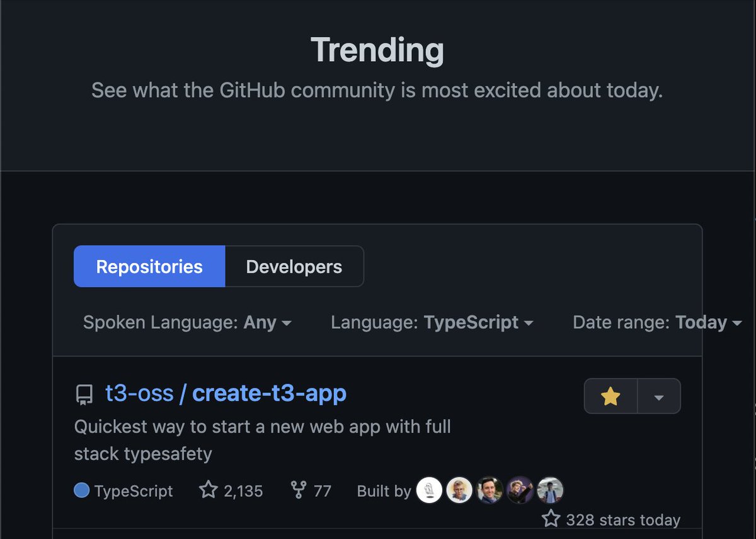
Task: Click the yellow star button for create-t3-app
Action: [611, 396]
